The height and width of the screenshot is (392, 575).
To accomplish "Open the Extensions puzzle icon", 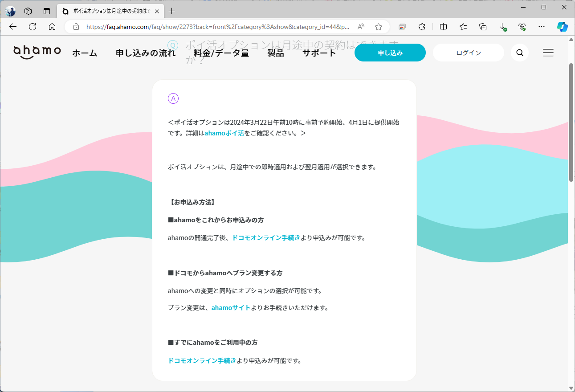I will 422,27.
